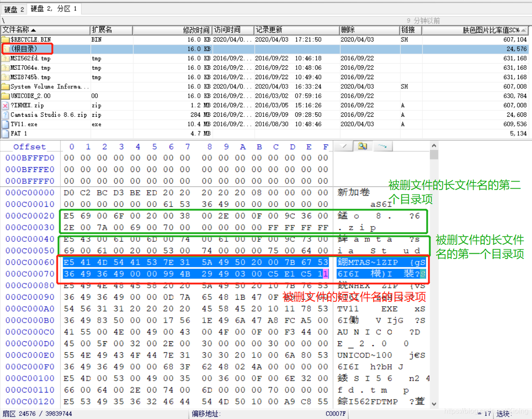Viewport: 532px width, 419px height.
Task: Click the UNICOD~100 text in the text column
Action: point(365,355)
